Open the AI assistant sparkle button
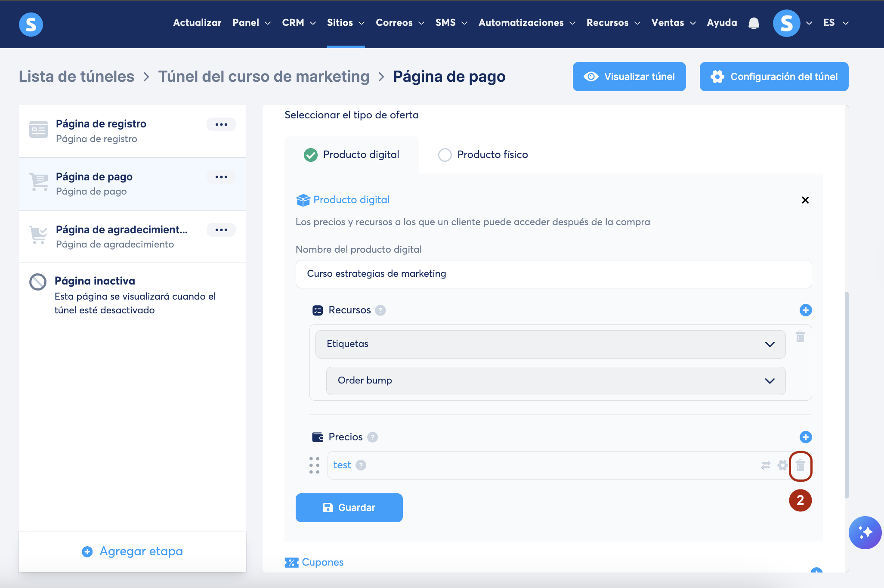884x588 pixels. pos(865,532)
